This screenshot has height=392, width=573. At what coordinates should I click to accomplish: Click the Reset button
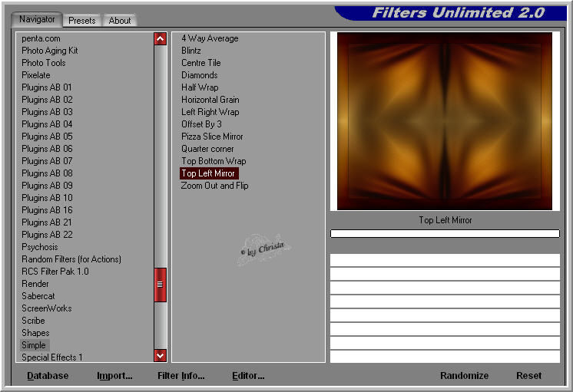click(528, 376)
